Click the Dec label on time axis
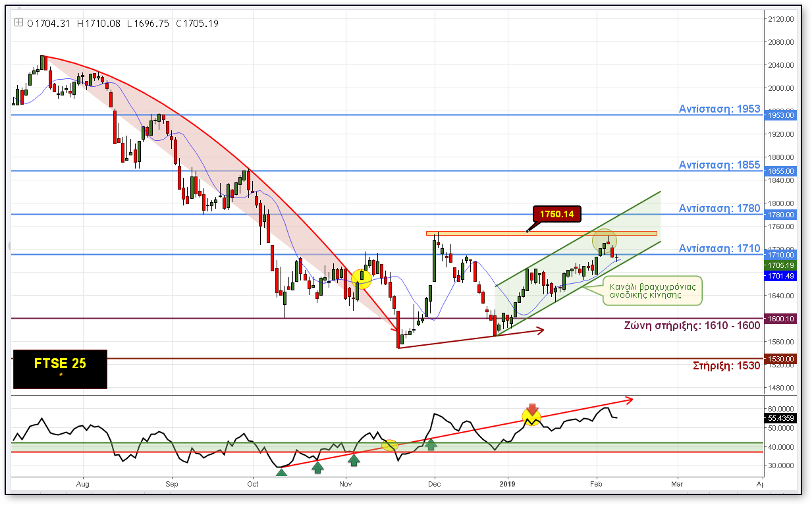This screenshot has height=505, width=812. (435, 485)
